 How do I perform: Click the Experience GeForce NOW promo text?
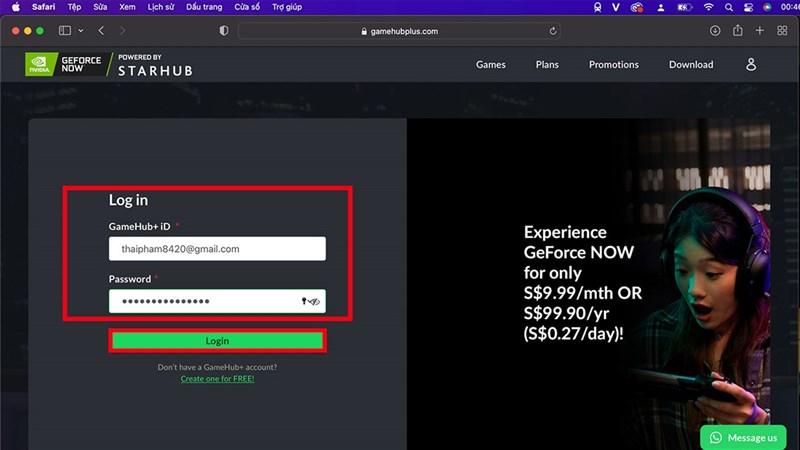click(x=583, y=283)
